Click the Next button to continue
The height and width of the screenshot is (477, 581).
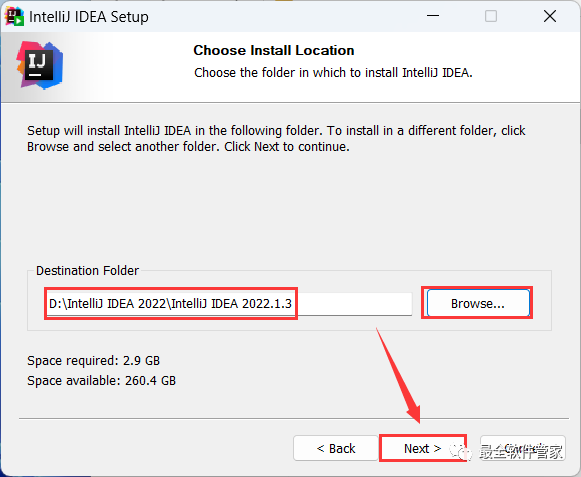pos(422,448)
